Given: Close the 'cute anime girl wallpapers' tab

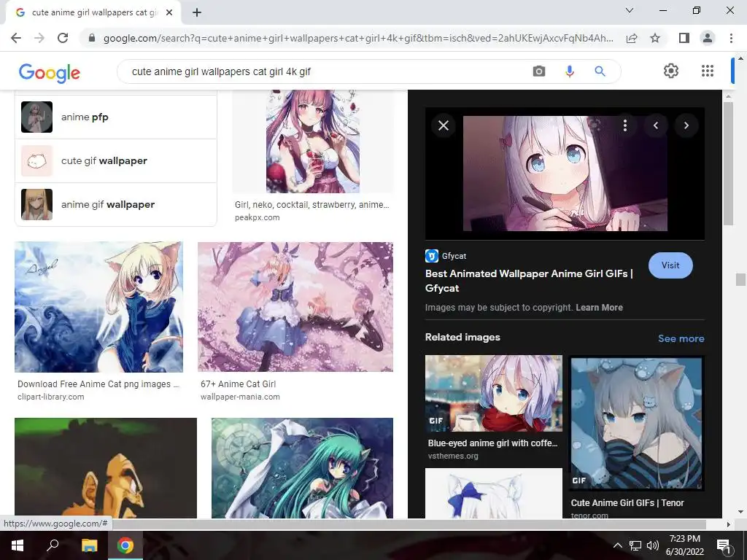Looking at the screenshot, I should (x=169, y=13).
